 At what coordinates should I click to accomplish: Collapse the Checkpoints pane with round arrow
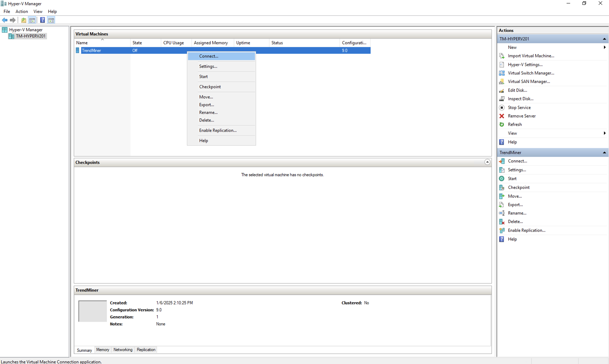coord(487,162)
